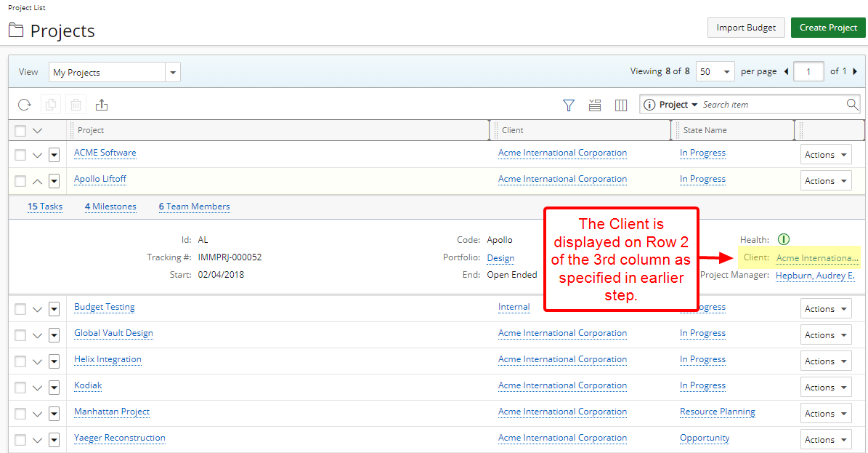This screenshot has width=868, height=453.
Task: Click the search magnifier icon
Action: click(853, 105)
